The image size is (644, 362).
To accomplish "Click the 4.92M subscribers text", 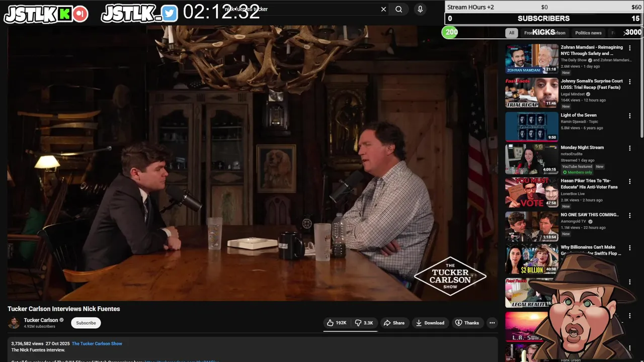I will [x=40, y=326].
